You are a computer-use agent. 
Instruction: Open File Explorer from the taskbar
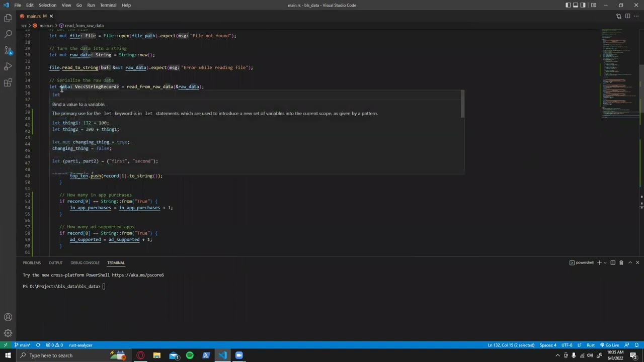pos(157,355)
